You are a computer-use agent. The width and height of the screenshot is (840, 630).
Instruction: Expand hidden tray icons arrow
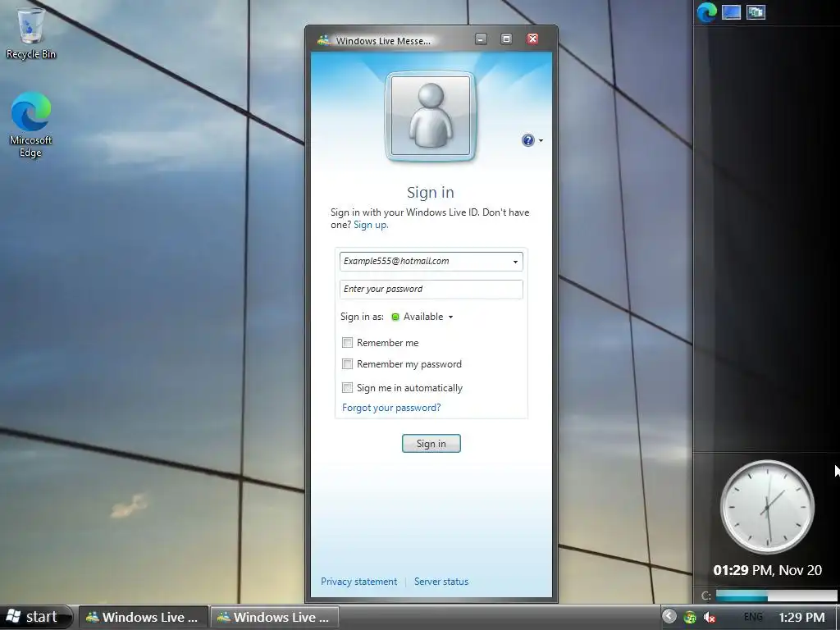pos(669,616)
